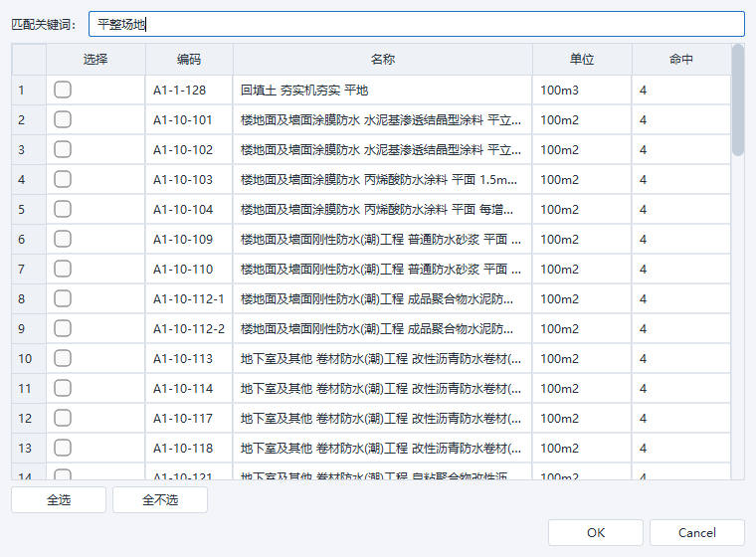Click unit cell in row A1-10-109
The width and height of the screenshot is (756, 557).
click(582, 240)
